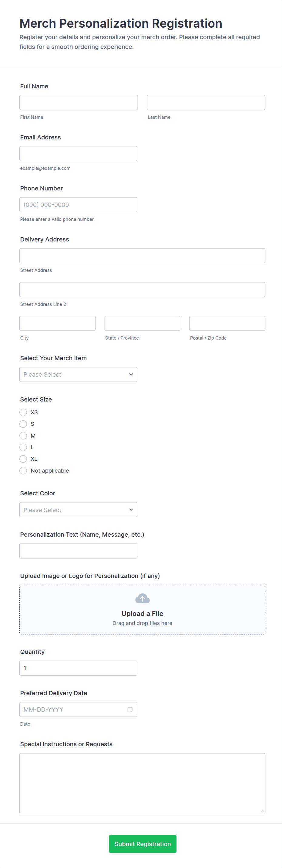Click the Street Address Line 2 field
Viewport: 282px width, 868px height.
point(142,289)
